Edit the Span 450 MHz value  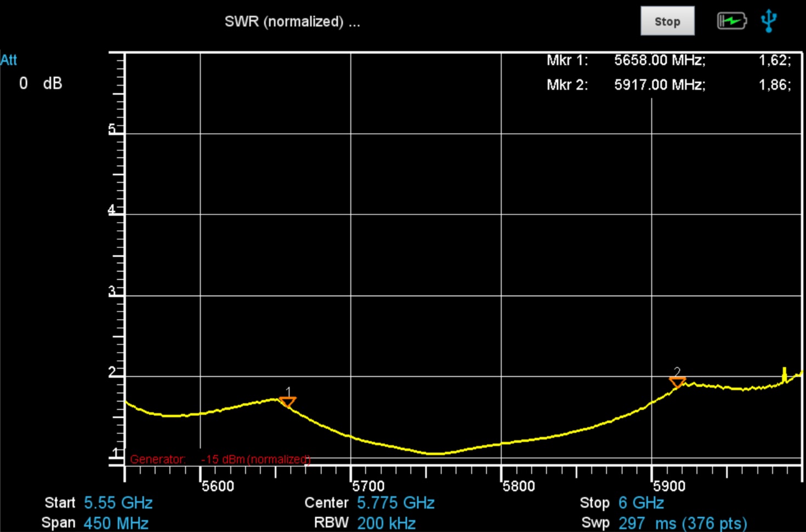pyautogui.click(x=116, y=523)
